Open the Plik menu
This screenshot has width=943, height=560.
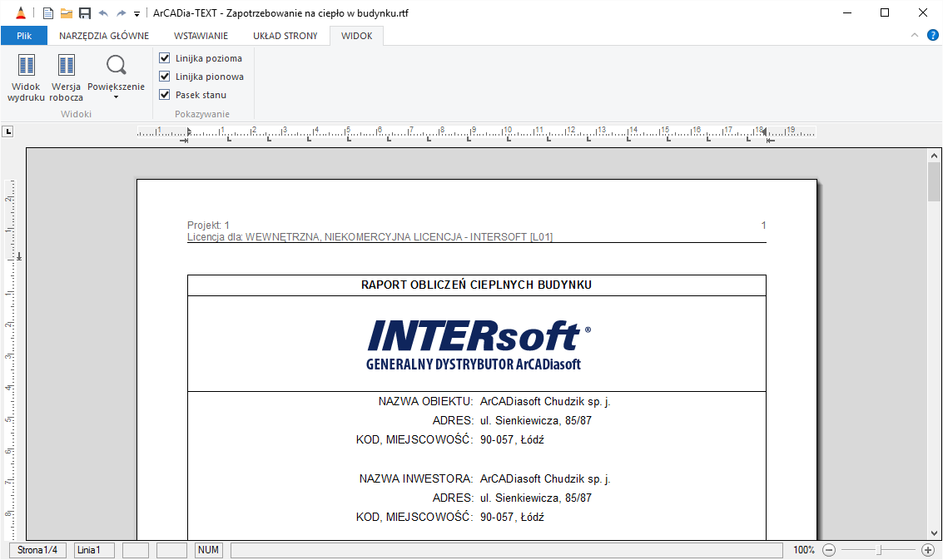pyautogui.click(x=24, y=36)
